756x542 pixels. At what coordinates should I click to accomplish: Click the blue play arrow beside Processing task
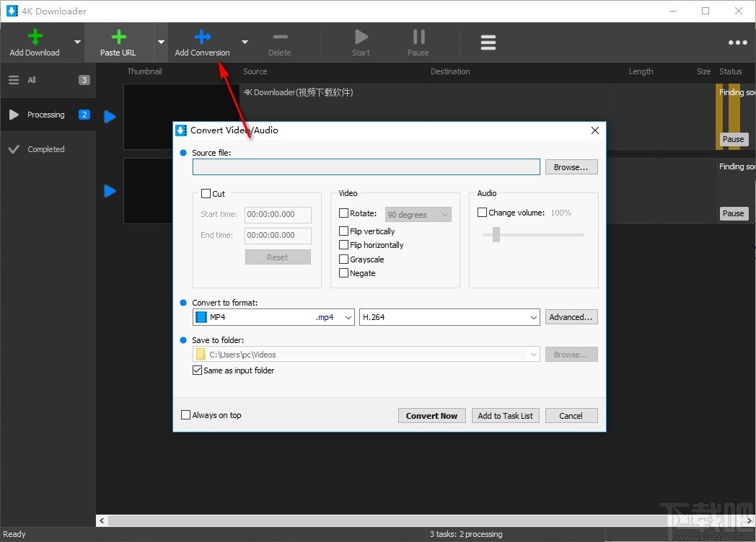click(109, 115)
